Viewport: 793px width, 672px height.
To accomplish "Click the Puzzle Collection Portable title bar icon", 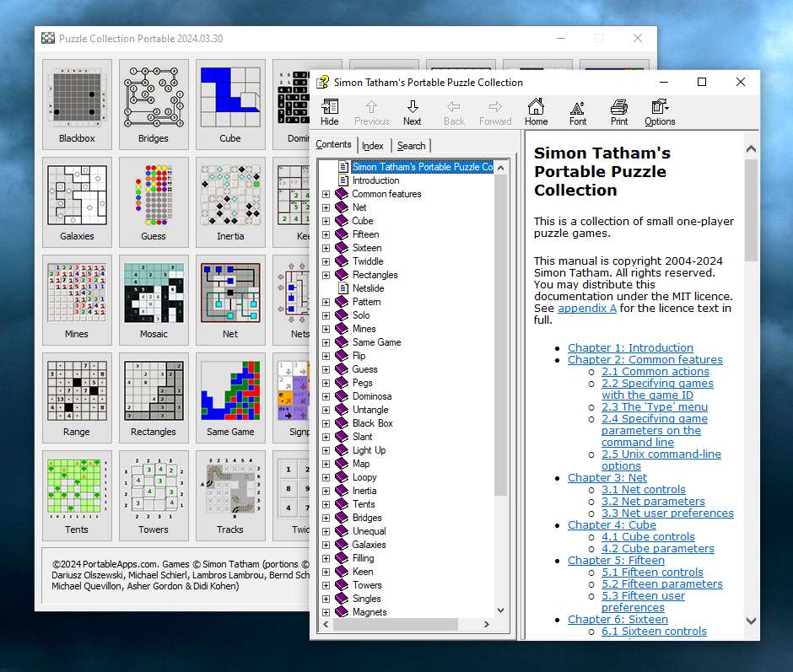I will 48,38.
